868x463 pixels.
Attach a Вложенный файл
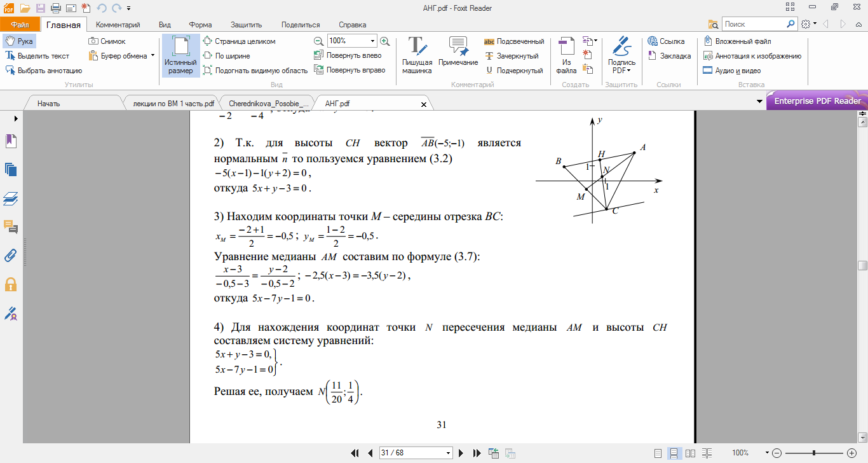[738, 41]
